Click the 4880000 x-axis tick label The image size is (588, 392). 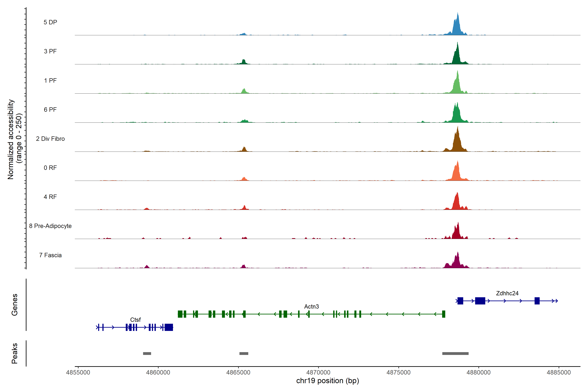(x=479, y=372)
